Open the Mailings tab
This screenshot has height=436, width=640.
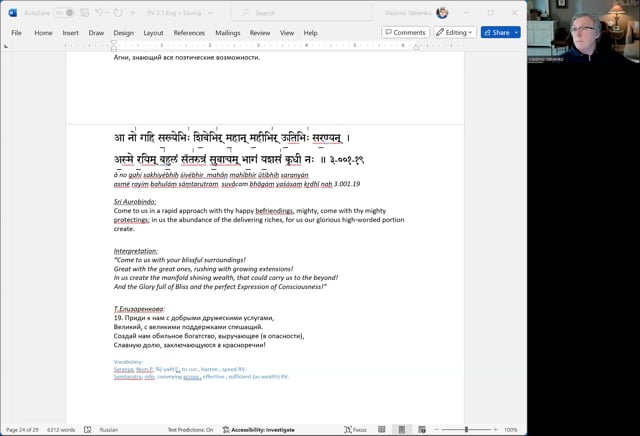click(x=228, y=33)
